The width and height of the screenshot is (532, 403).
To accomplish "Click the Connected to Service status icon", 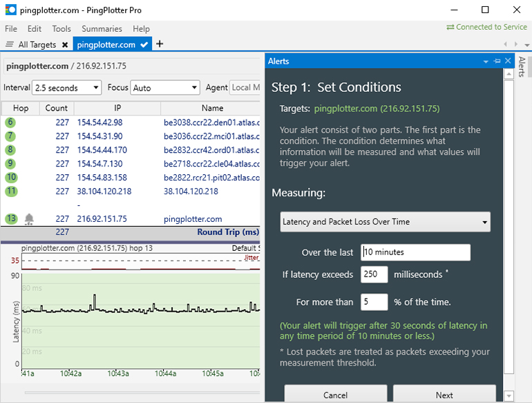I will 450,27.
